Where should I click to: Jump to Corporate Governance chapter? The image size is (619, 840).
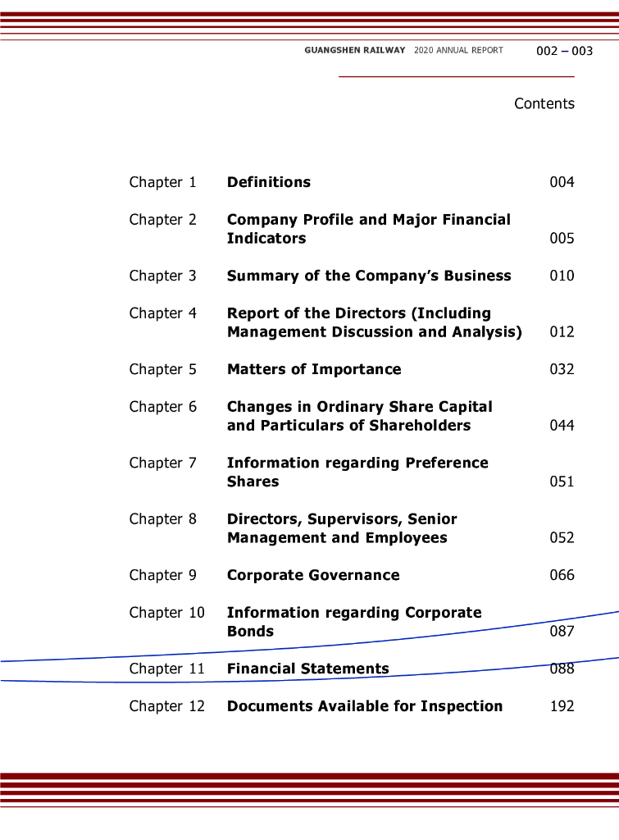click(313, 575)
